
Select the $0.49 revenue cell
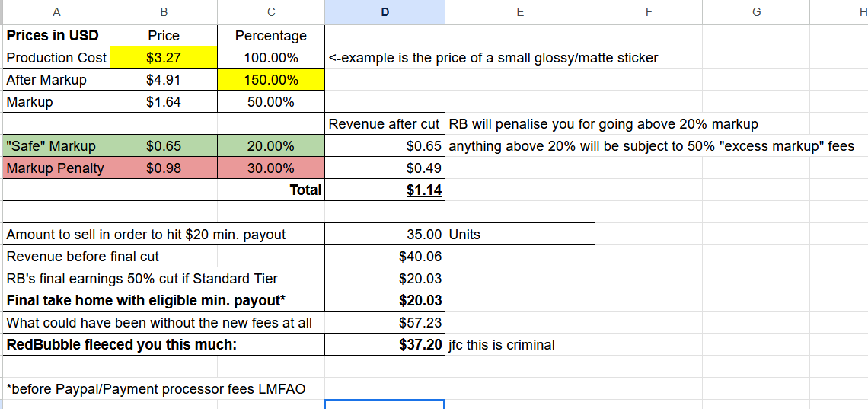[x=385, y=168]
